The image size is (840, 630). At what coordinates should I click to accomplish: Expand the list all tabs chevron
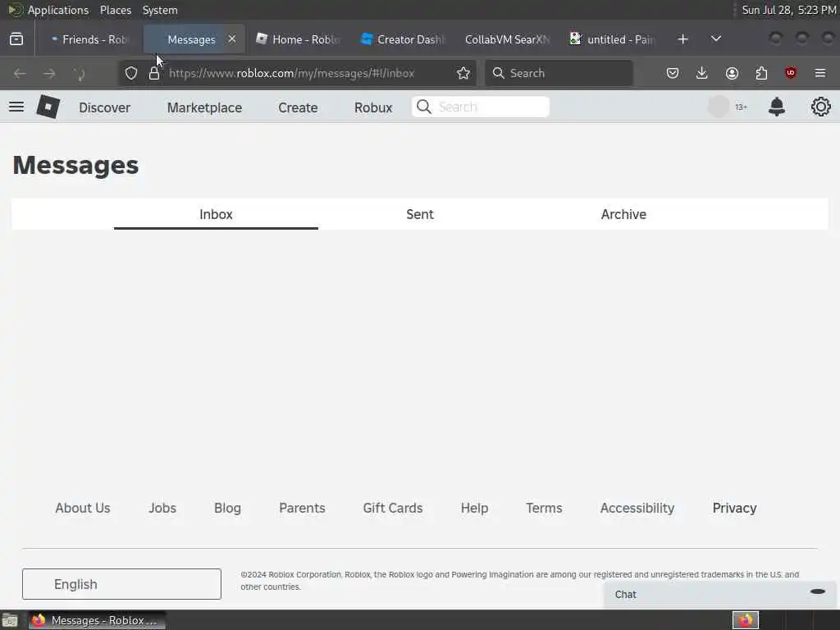(x=715, y=39)
